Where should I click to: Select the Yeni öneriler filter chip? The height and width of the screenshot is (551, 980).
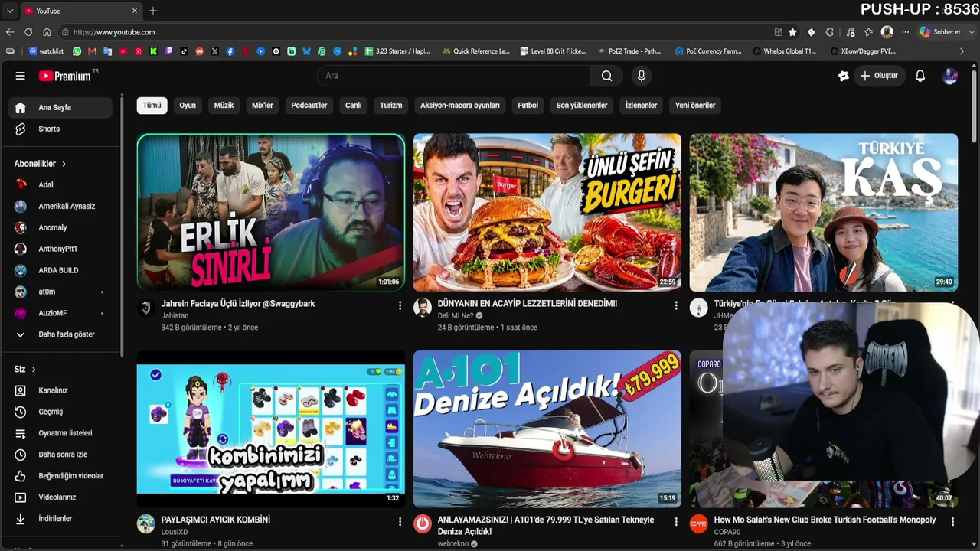(x=695, y=106)
